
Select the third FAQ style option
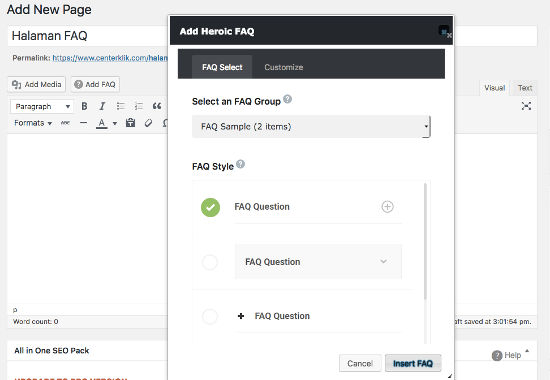click(x=210, y=316)
